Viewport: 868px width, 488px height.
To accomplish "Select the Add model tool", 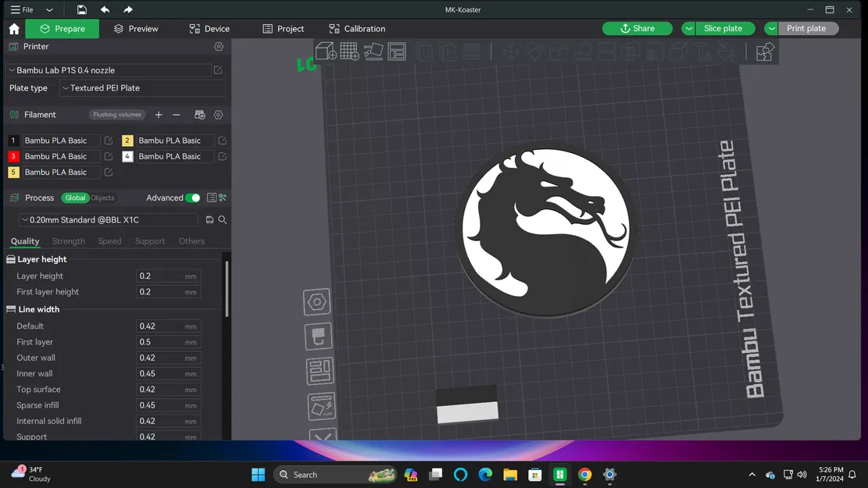I will (325, 51).
